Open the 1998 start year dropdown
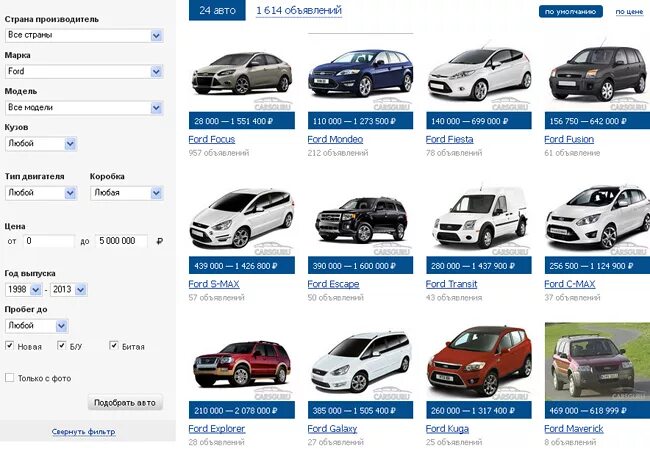The height and width of the screenshot is (450, 650). coord(24,289)
